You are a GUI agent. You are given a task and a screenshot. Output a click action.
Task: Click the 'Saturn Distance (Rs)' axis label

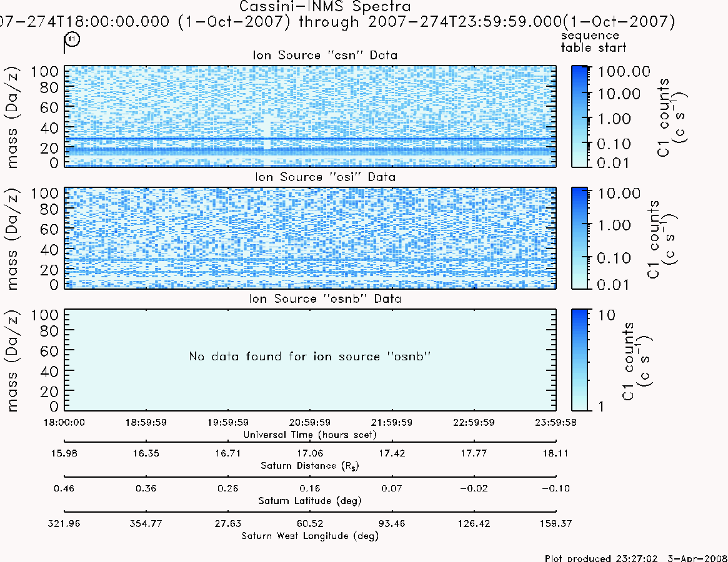coord(310,466)
